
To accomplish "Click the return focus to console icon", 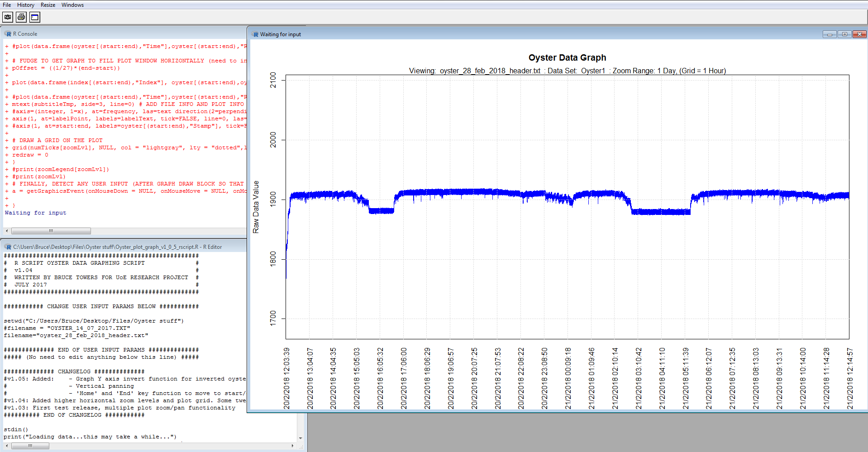I will pyautogui.click(x=35, y=17).
